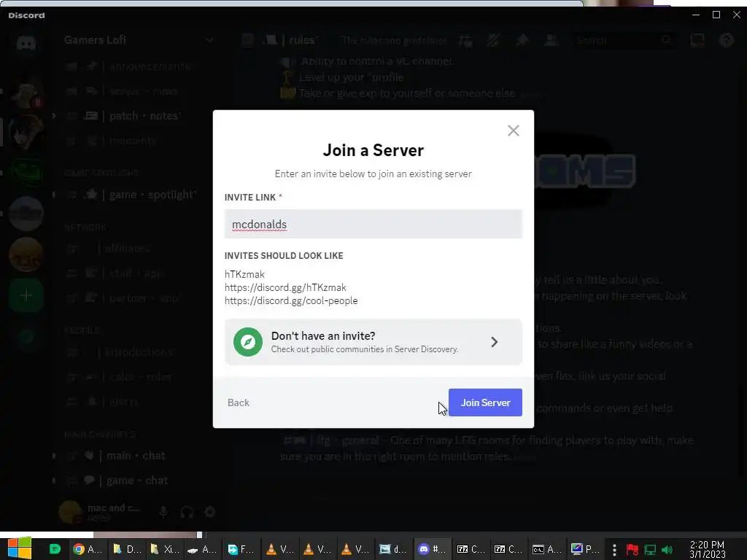This screenshot has width=747, height=560.
Task: Click the first server avatar with red badge
Action: (26, 93)
